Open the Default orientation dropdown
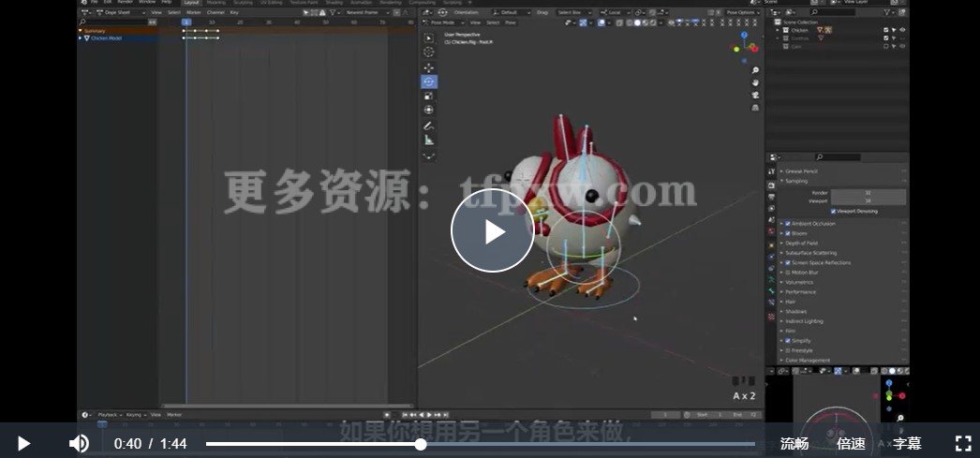 click(x=512, y=12)
